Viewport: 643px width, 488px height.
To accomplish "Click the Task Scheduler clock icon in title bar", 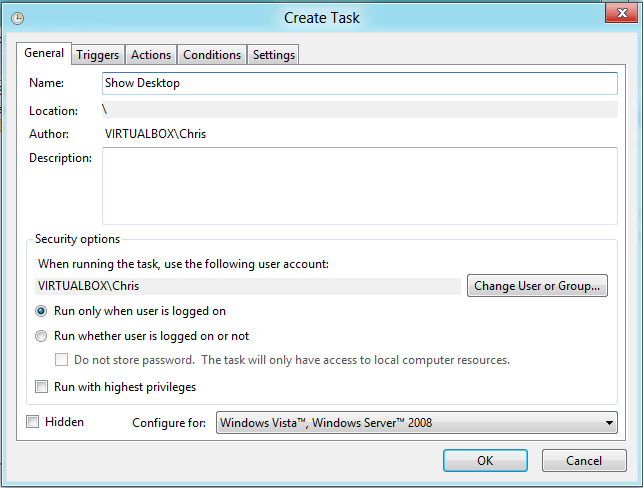I will [17, 18].
